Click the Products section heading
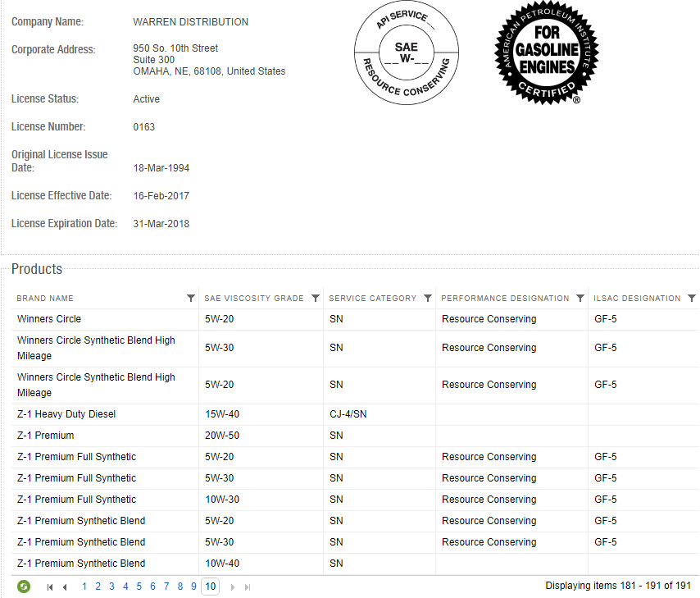This screenshot has width=700, height=598. [x=37, y=269]
